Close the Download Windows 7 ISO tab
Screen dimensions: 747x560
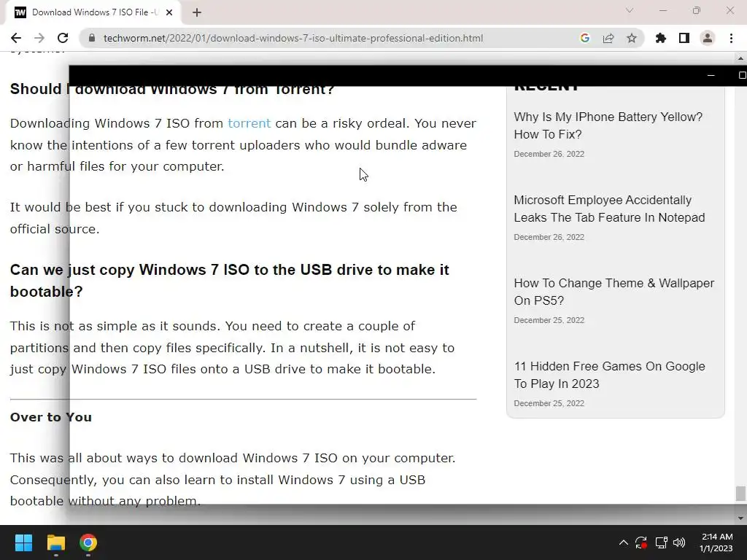(169, 12)
